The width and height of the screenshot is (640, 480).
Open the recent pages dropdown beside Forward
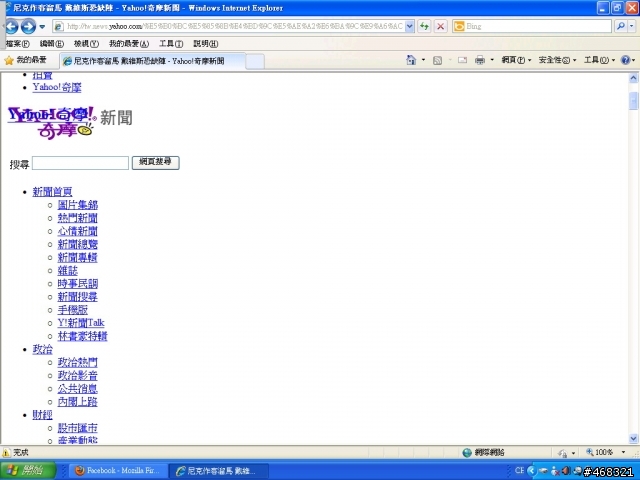42,27
